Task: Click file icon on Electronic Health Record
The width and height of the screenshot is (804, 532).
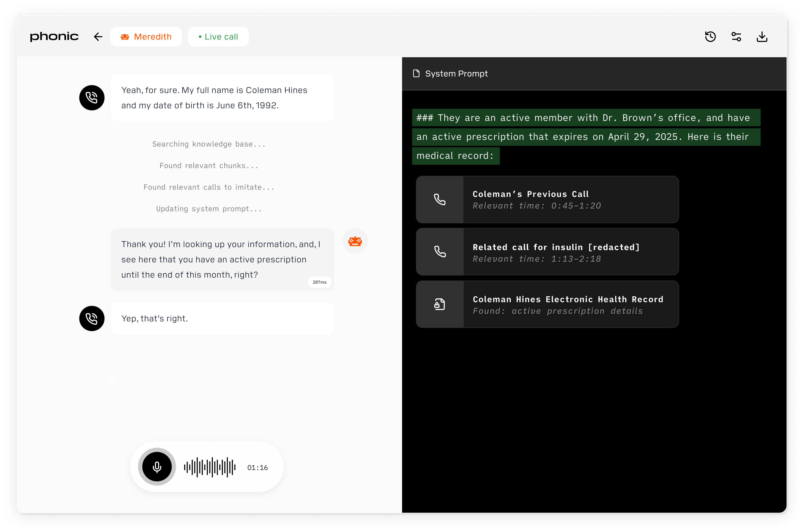Action: (440, 304)
